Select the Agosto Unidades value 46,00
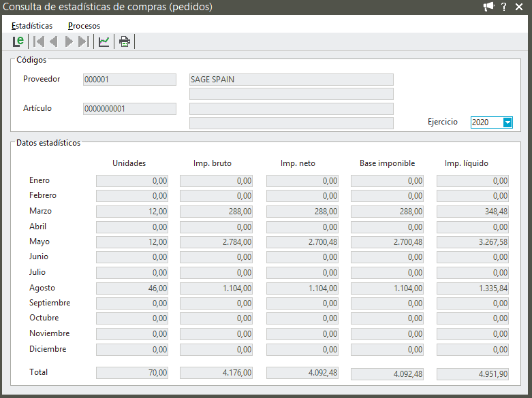 tap(132, 288)
